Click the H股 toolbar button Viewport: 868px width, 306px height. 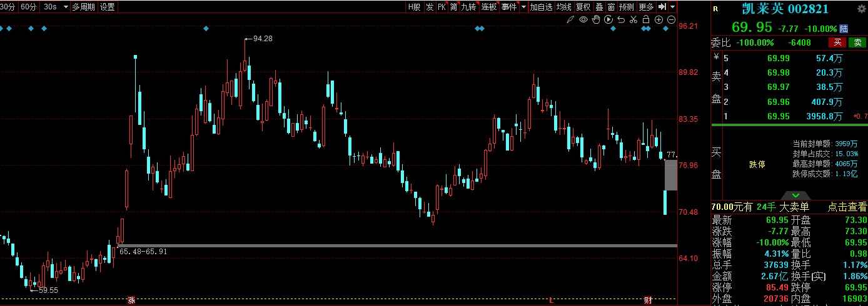[x=414, y=7]
